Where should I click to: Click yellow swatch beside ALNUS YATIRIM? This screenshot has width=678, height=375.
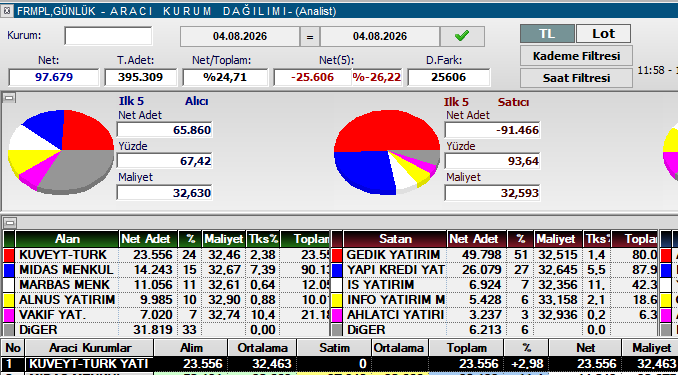[9, 300]
